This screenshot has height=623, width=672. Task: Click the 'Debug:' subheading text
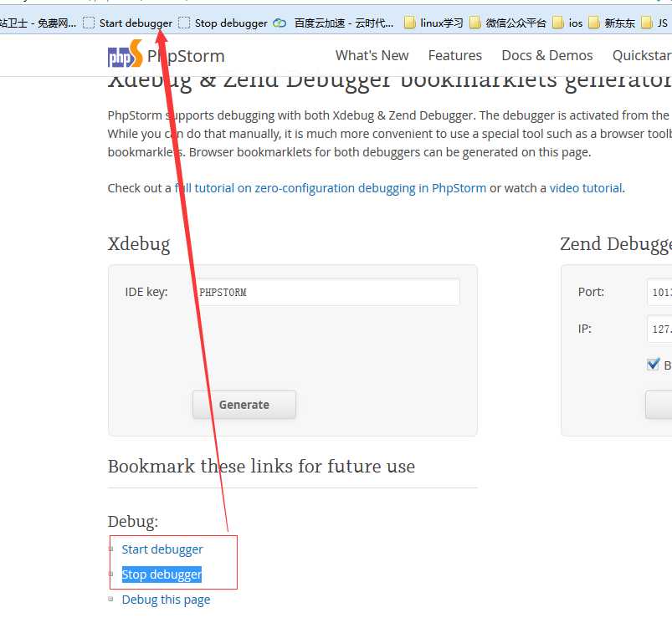click(x=133, y=522)
